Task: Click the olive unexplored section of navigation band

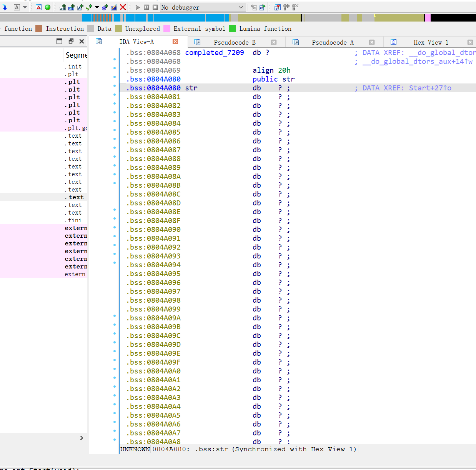Action: pyautogui.click(x=269, y=18)
